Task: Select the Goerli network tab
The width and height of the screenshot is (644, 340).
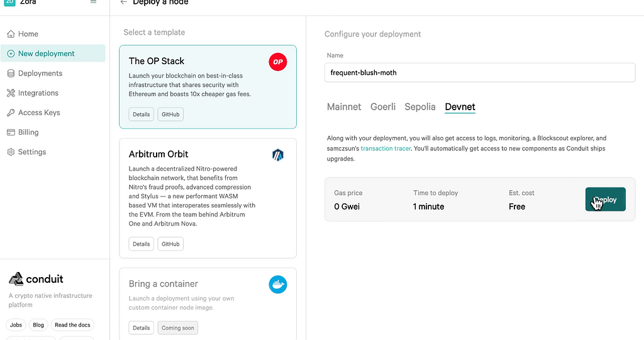Action: tap(383, 107)
